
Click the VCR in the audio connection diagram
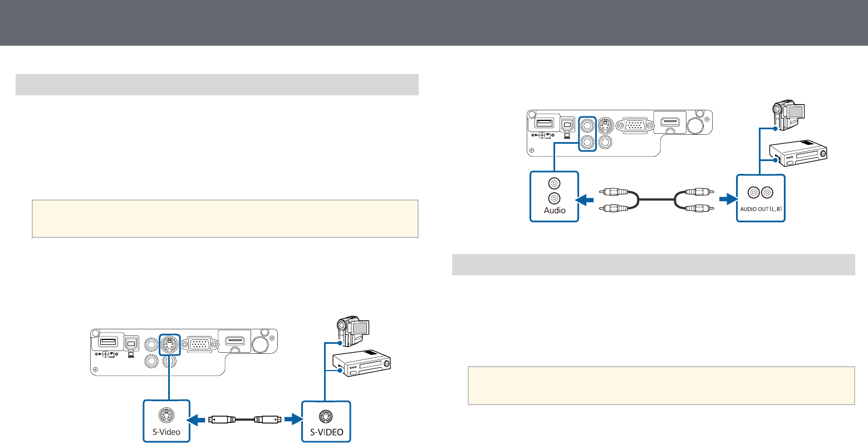pos(797,154)
